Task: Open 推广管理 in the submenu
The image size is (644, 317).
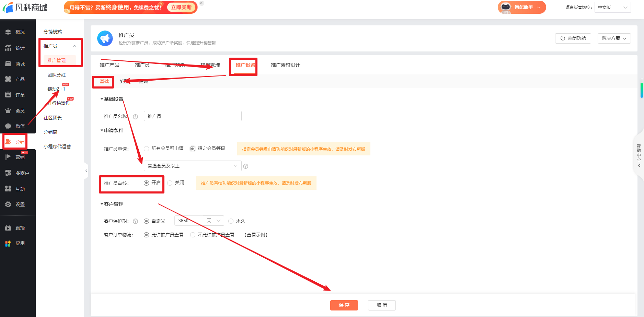Action: (57, 60)
